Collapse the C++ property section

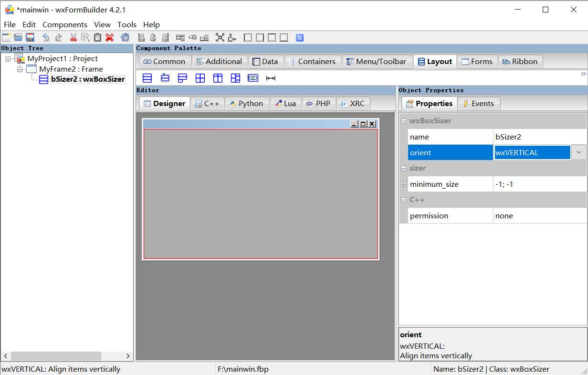(x=403, y=200)
